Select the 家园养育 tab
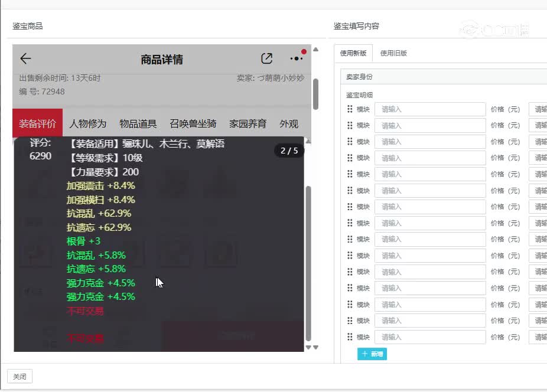The height and width of the screenshot is (392, 547). point(248,123)
